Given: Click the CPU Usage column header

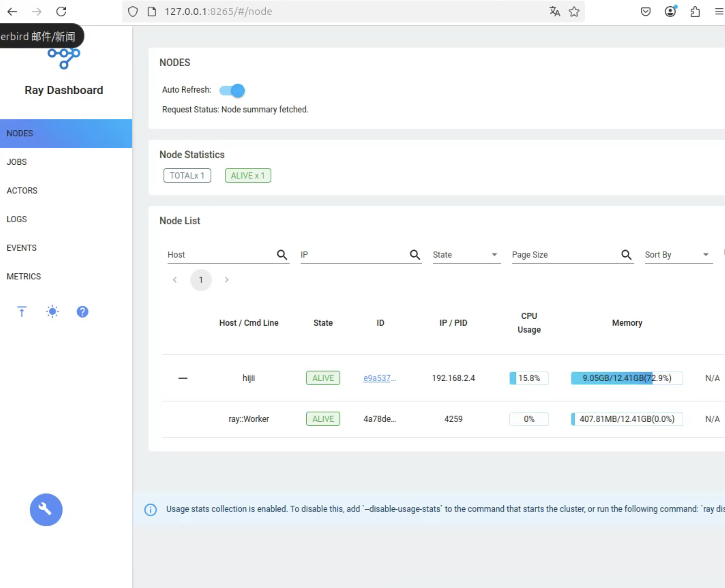Looking at the screenshot, I should (x=529, y=323).
